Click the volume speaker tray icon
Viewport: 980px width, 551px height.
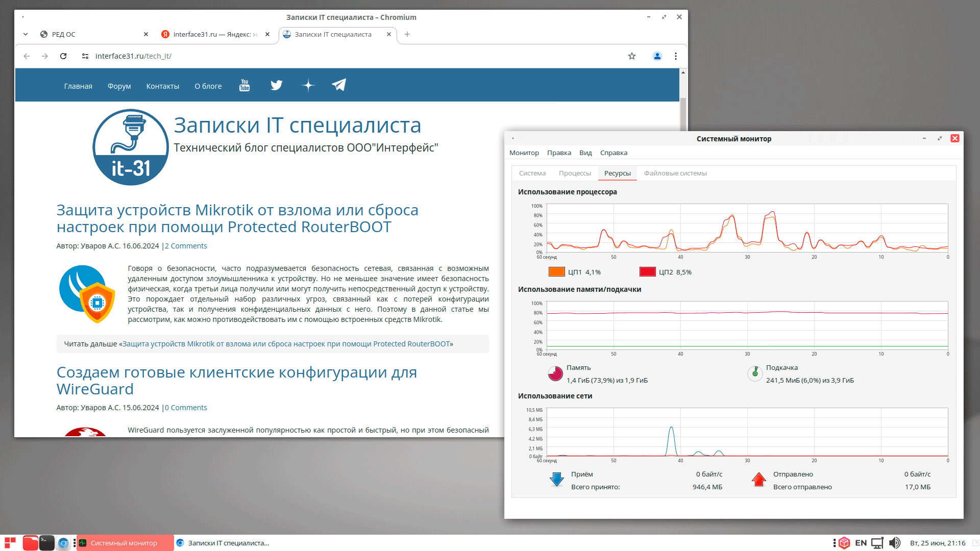pos(894,543)
